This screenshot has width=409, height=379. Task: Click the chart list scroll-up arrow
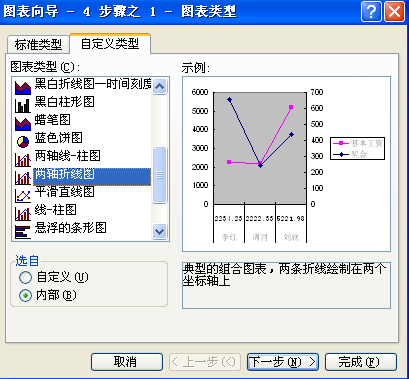click(x=159, y=87)
